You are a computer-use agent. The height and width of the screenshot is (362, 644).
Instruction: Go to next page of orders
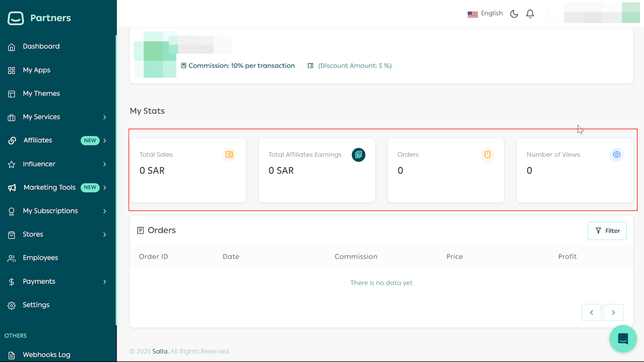tap(613, 312)
